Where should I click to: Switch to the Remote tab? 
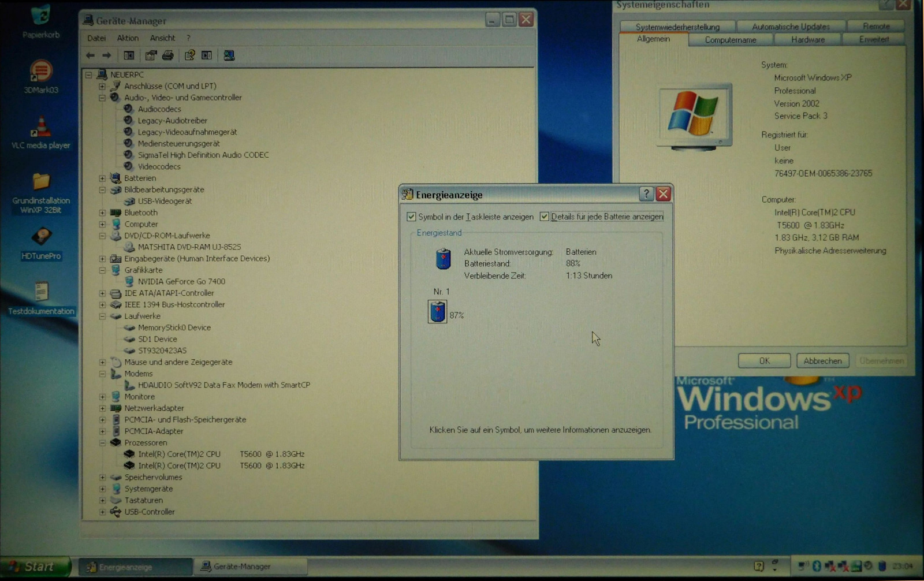tap(876, 27)
